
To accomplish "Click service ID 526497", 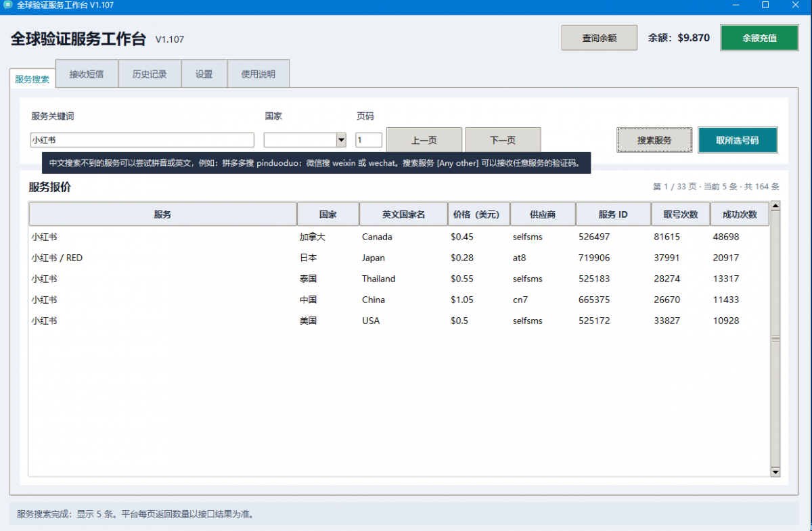I will click(594, 237).
